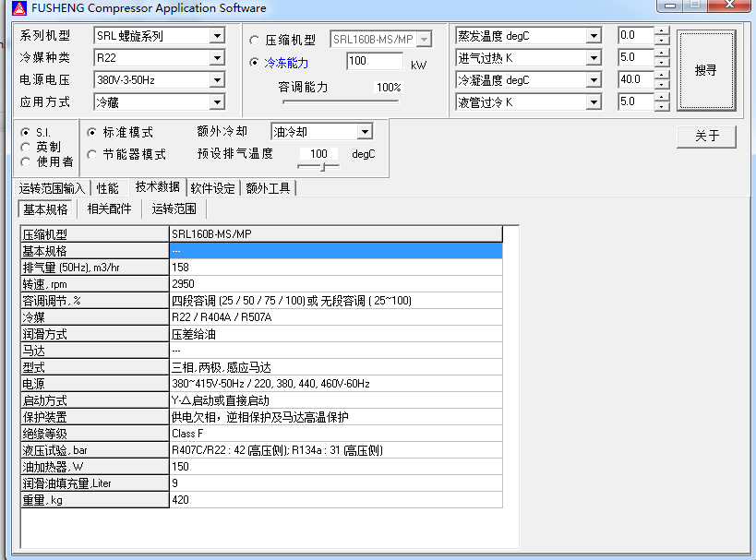
Task: Switch to the 软件设定 tab
Action: pyautogui.click(x=212, y=188)
